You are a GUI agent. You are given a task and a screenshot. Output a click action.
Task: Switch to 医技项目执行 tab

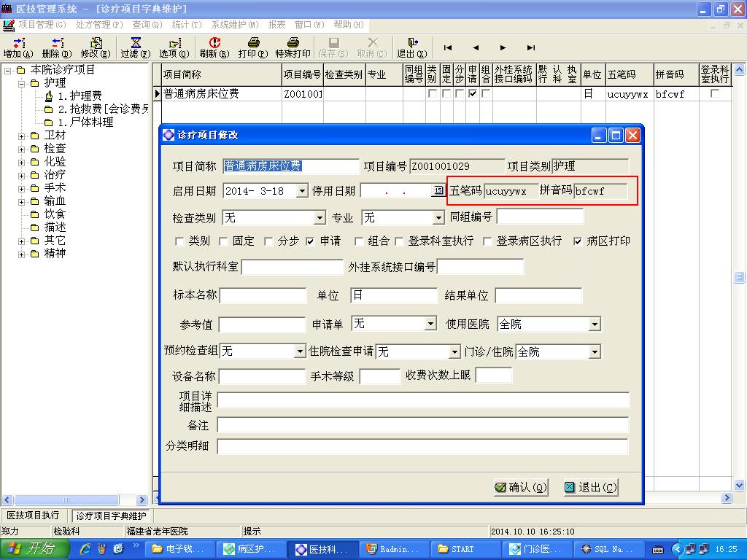pyautogui.click(x=33, y=516)
